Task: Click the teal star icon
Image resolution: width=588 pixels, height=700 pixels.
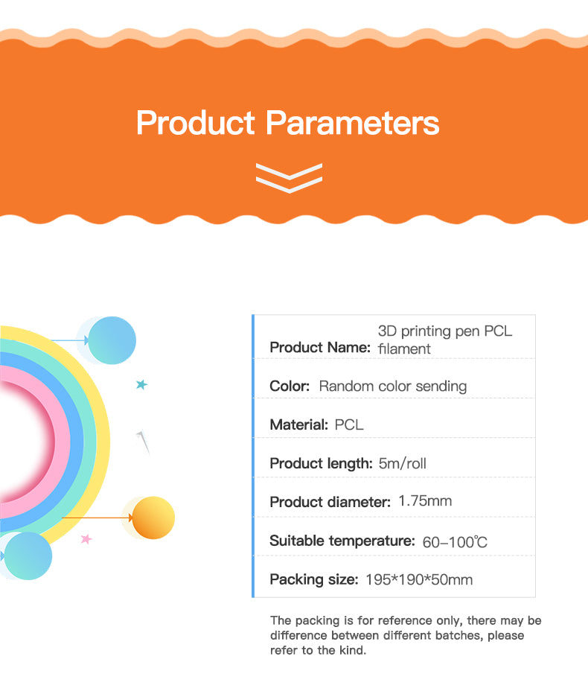Action: (x=141, y=384)
